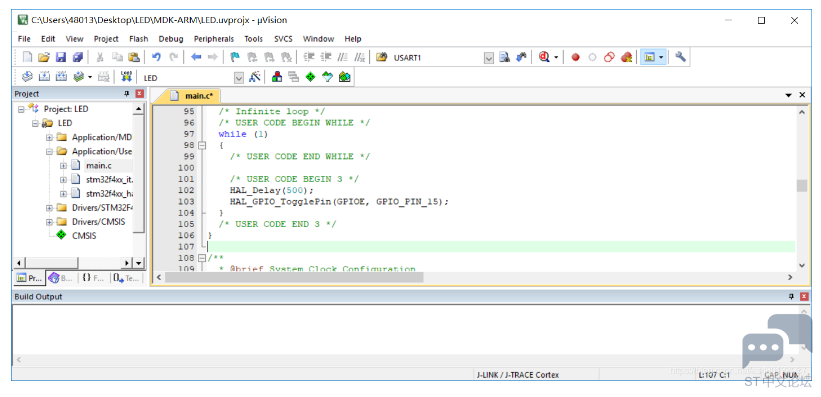Click Select Software Packs icon
Image resolution: width=821 pixels, height=397 pixels.
point(327,77)
